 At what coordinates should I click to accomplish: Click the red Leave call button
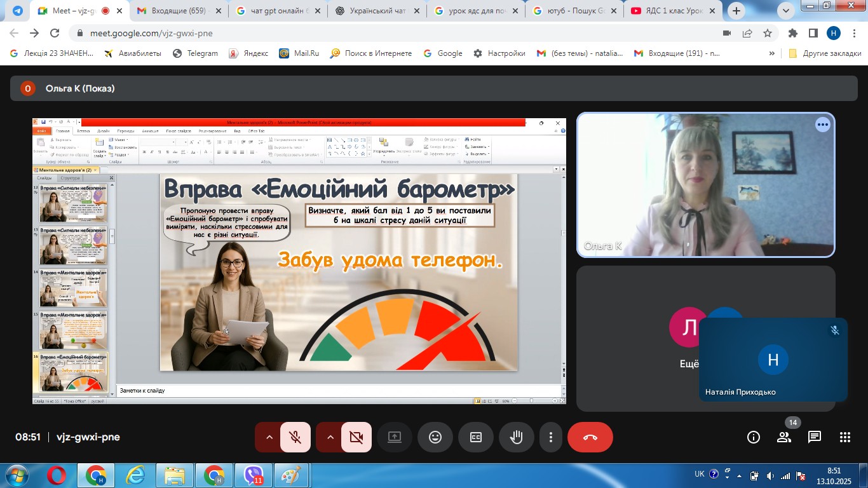(x=590, y=437)
